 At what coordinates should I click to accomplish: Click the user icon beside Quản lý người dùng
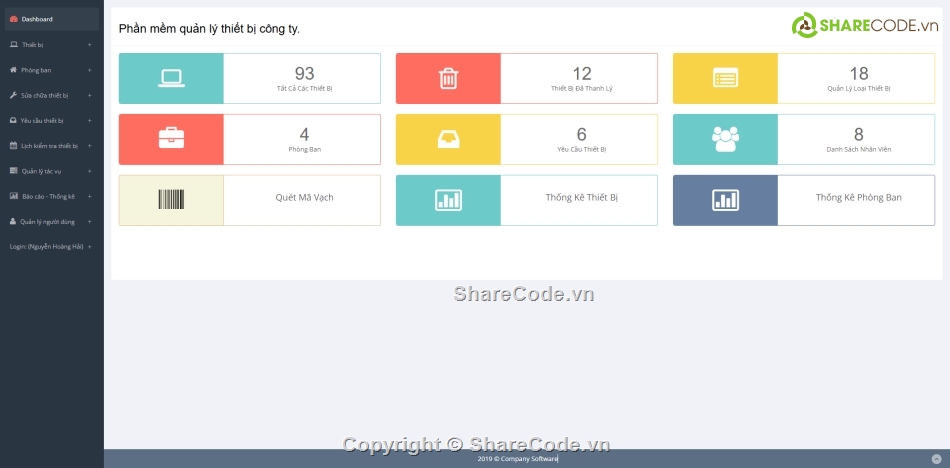(13, 221)
